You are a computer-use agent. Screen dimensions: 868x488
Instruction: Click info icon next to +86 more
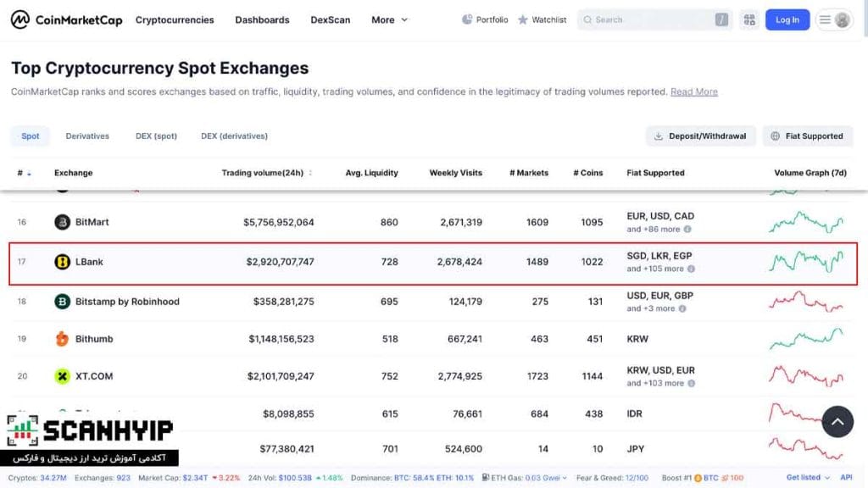687,229
